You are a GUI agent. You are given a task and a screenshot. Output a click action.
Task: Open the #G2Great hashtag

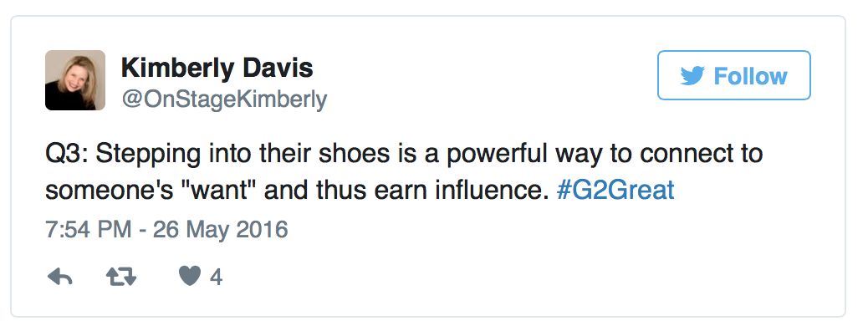tap(615, 190)
